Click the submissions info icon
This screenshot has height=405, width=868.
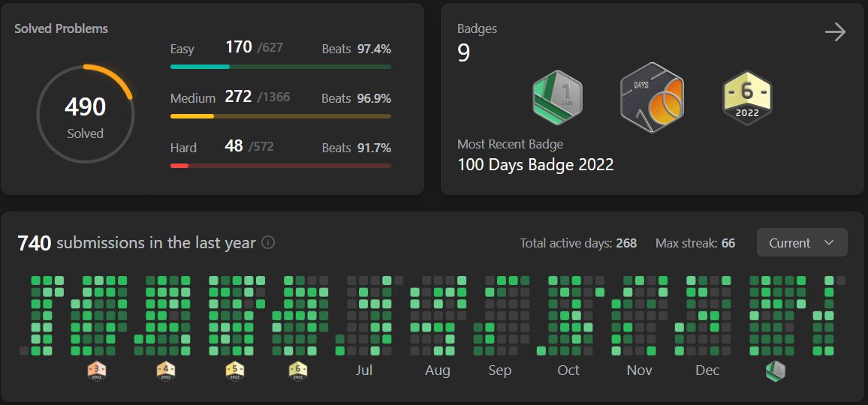(268, 243)
